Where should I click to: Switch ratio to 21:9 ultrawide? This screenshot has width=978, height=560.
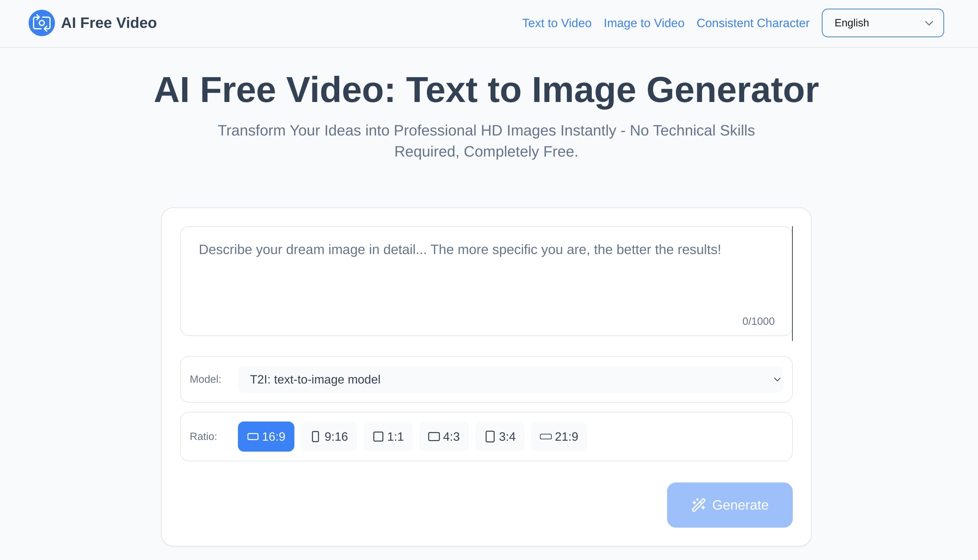559,437
